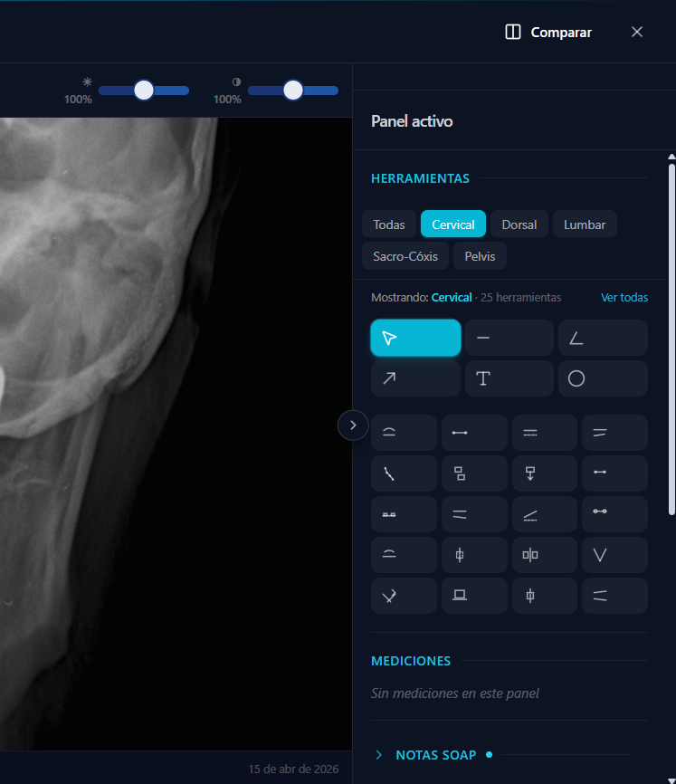Image resolution: width=676 pixels, height=784 pixels.
Task: Pick the V-shaped angle tool
Action: tap(615, 555)
